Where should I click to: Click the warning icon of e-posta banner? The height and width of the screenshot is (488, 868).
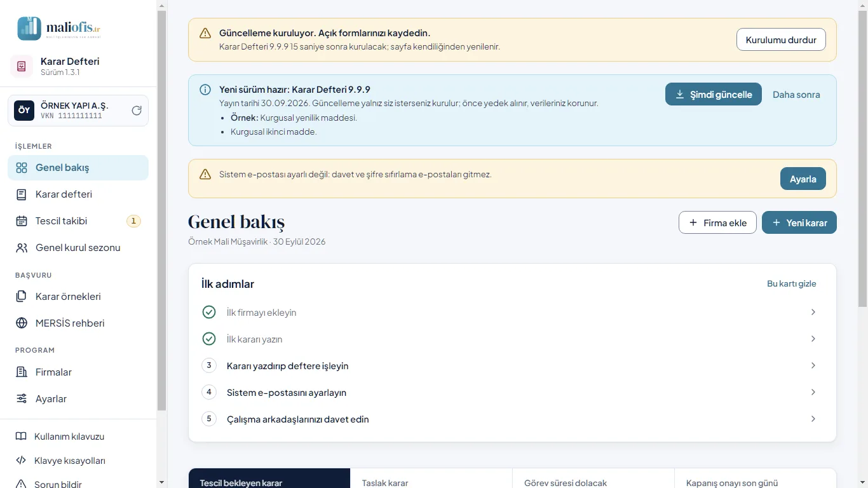205,174
